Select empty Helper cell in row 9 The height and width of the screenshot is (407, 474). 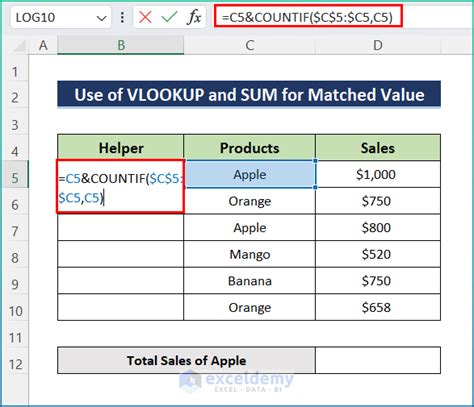tap(121, 281)
